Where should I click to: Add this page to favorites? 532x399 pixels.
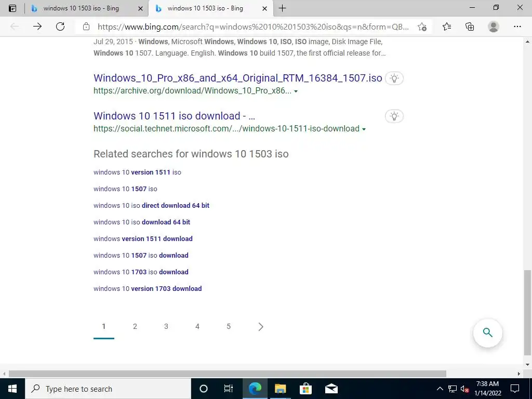click(x=422, y=26)
